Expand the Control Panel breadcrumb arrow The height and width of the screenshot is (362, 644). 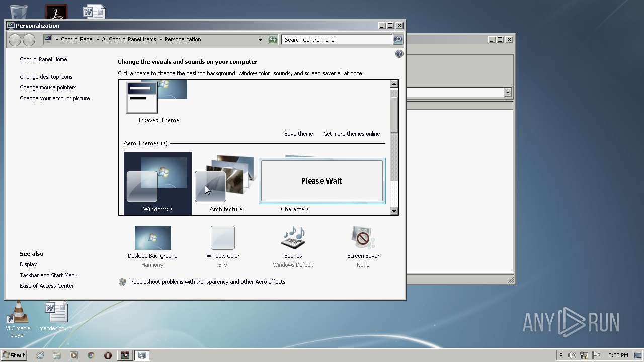pyautogui.click(x=97, y=40)
